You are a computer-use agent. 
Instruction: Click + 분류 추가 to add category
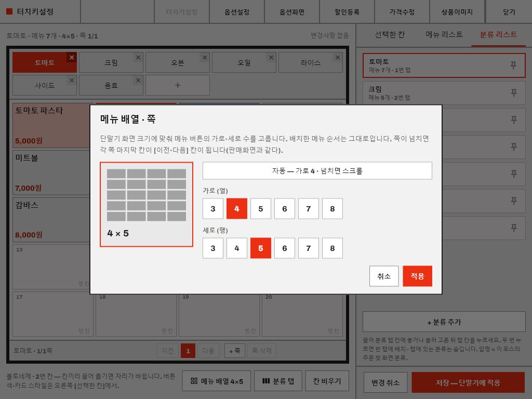click(x=444, y=322)
